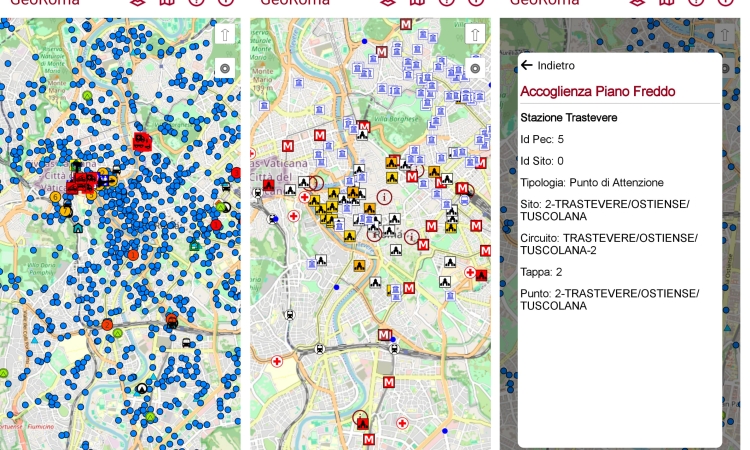The width and height of the screenshot is (750, 450).
Task: Select the black ring marker near the bottom of the blue-dot map
Action: click(x=141, y=388)
